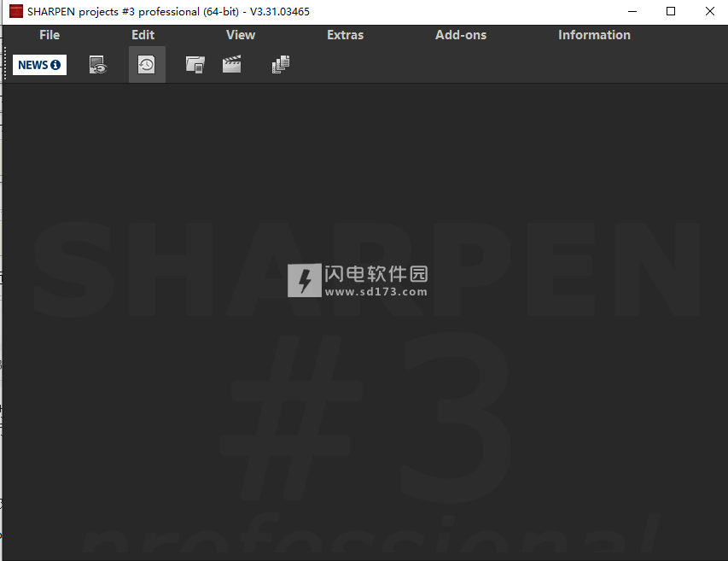Maximize the SHARPEN projects window
The height and width of the screenshot is (561, 728).
pos(671,11)
